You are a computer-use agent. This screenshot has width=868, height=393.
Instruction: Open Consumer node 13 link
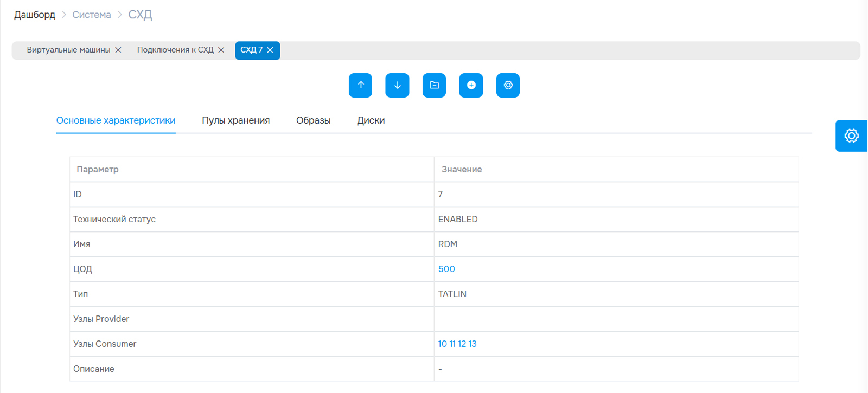[473, 344]
